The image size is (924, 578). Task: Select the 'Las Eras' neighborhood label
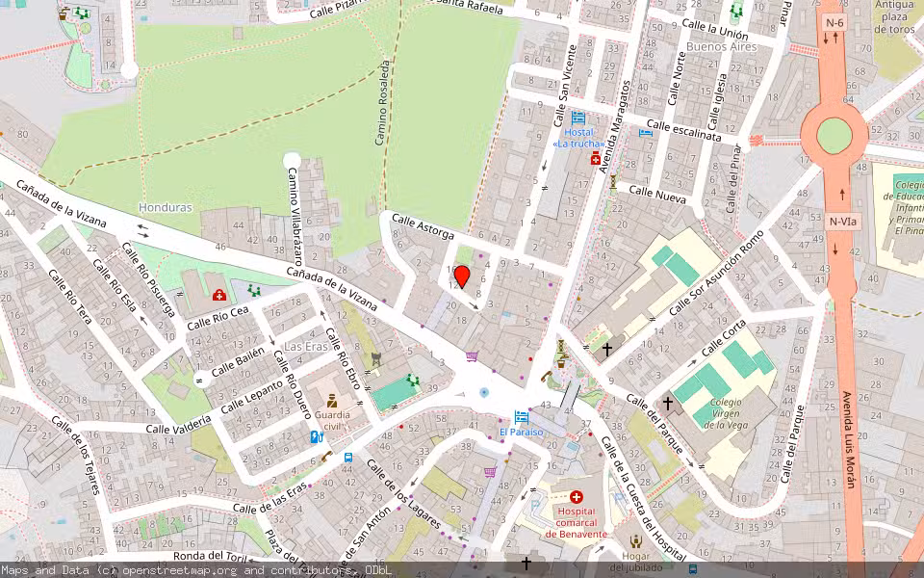306,346
